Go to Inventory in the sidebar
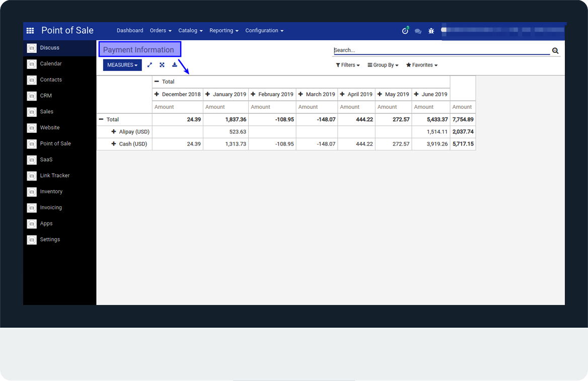Screen dimensions: 588x381 tap(51, 192)
